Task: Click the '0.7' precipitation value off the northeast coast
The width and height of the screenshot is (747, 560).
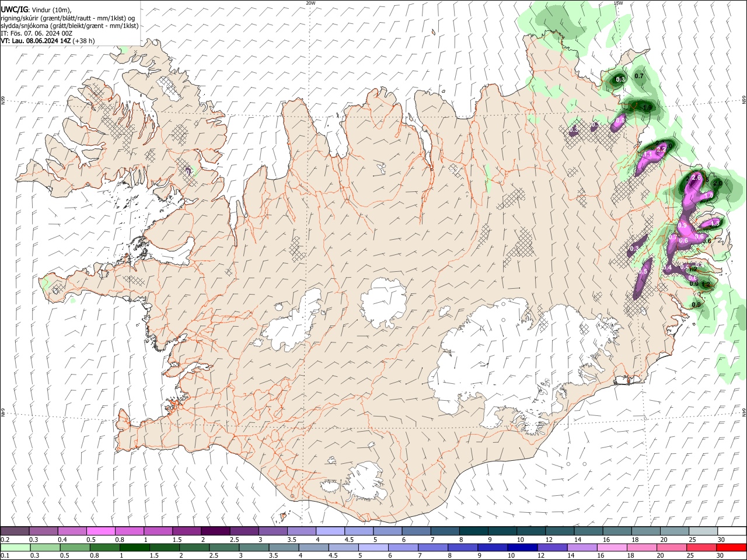Action: click(x=639, y=76)
